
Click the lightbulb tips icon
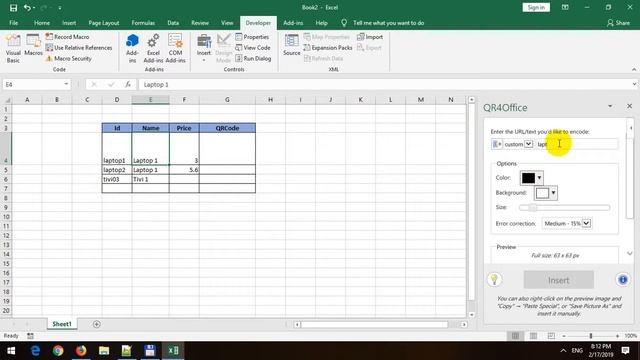click(x=494, y=280)
